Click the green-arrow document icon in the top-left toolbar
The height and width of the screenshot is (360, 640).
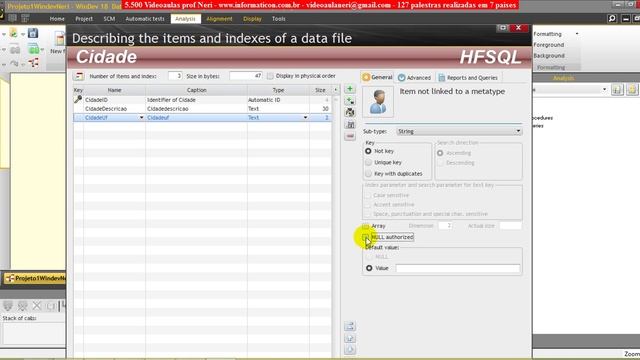point(13,33)
